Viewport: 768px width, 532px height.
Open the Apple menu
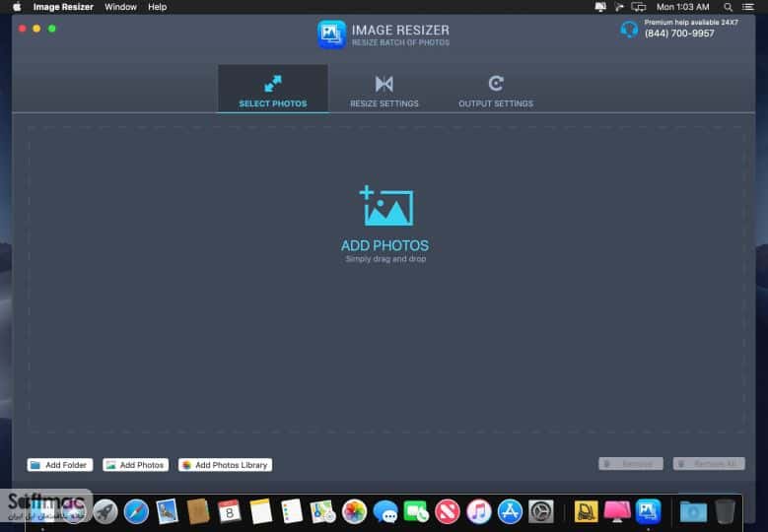tap(17, 7)
